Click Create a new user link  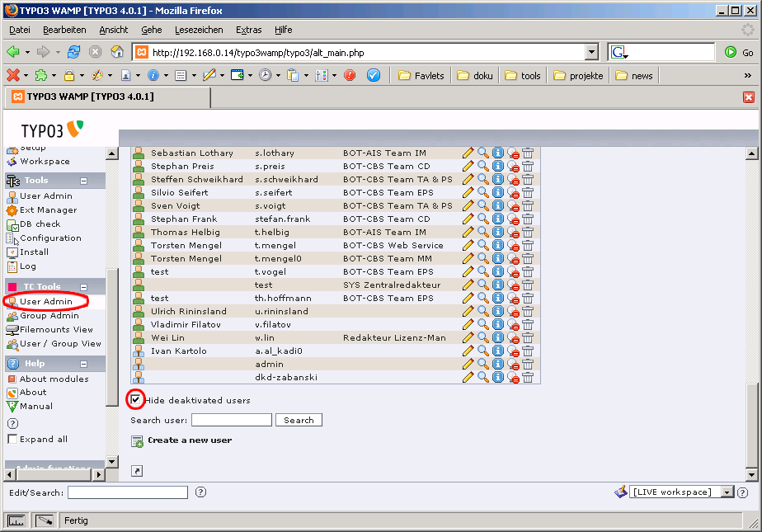point(190,440)
